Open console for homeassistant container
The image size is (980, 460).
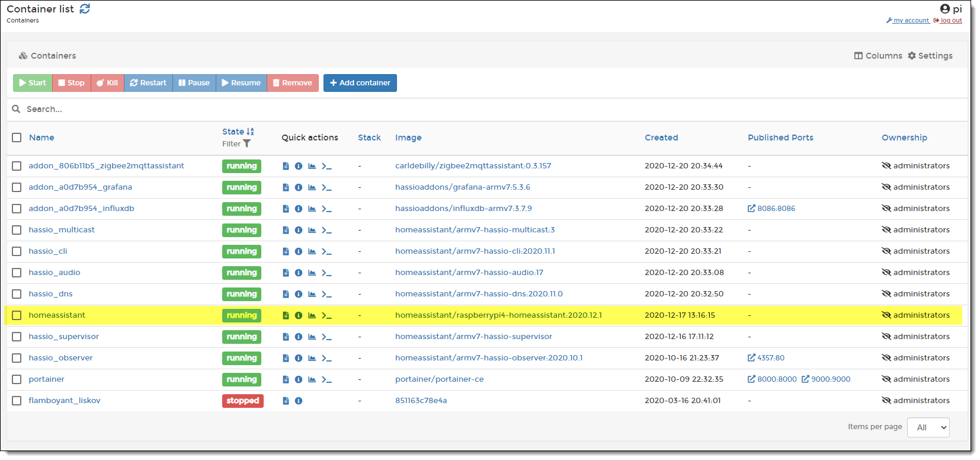click(x=326, y=315)
